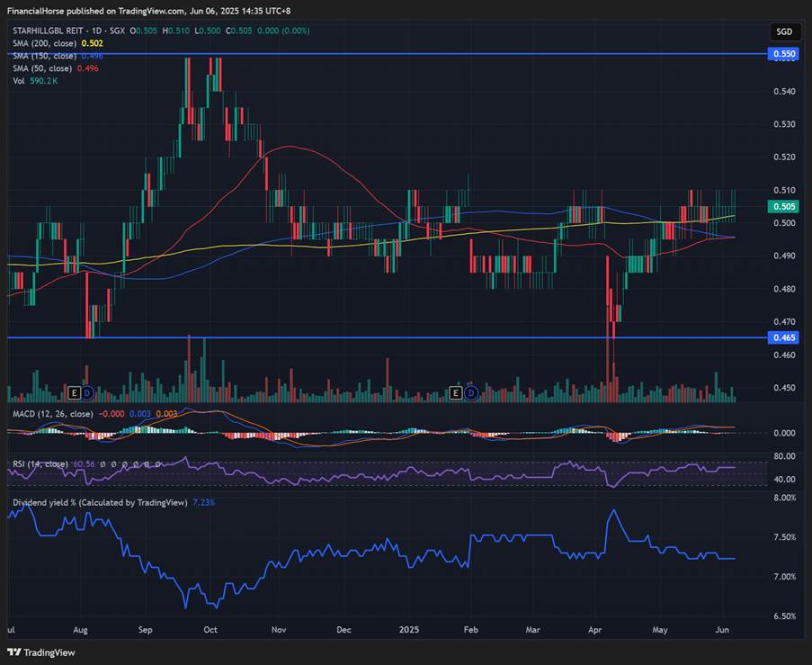Click the dividend D marker near August
Image resolution: width=812 pixels, height=665 pixels.
coord(87,393)
